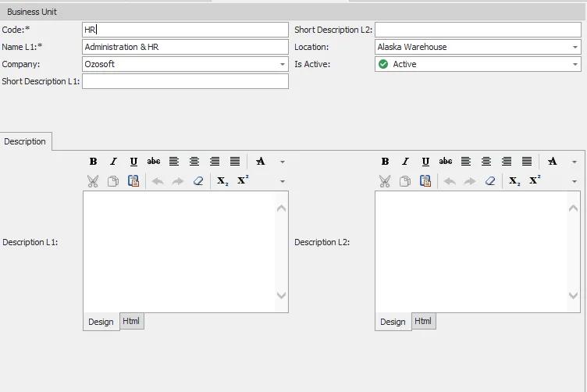Viewport: 587px width, 392px height.
Task: Apply superscript in Description L1 editor
Action: pyautogui.click(x=243, y=180)
